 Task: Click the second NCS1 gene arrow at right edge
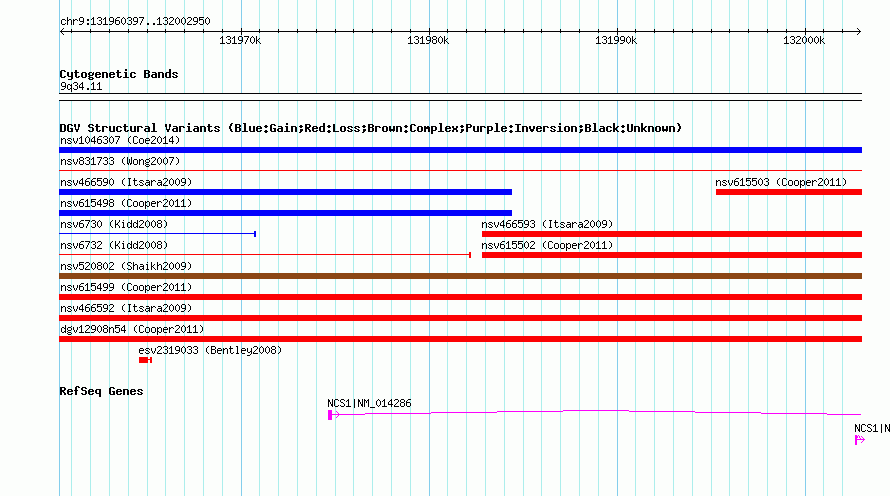click(x=860, y=440)
